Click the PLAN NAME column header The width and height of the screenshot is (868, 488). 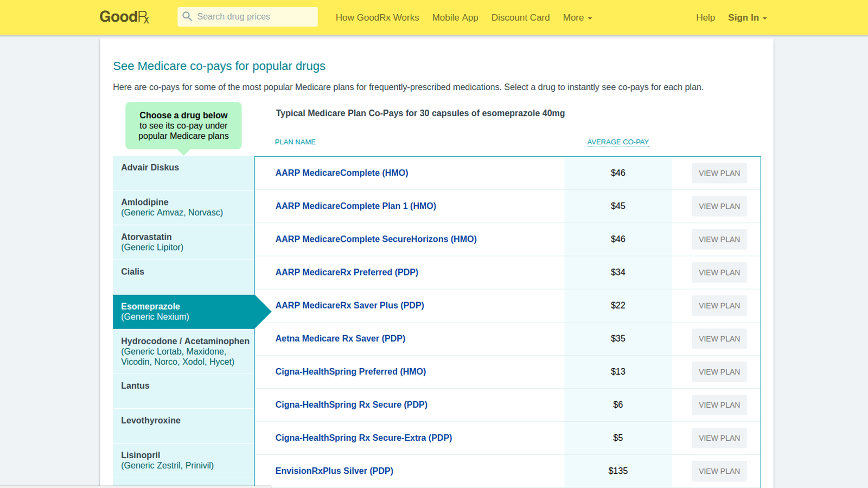point(295,142)
